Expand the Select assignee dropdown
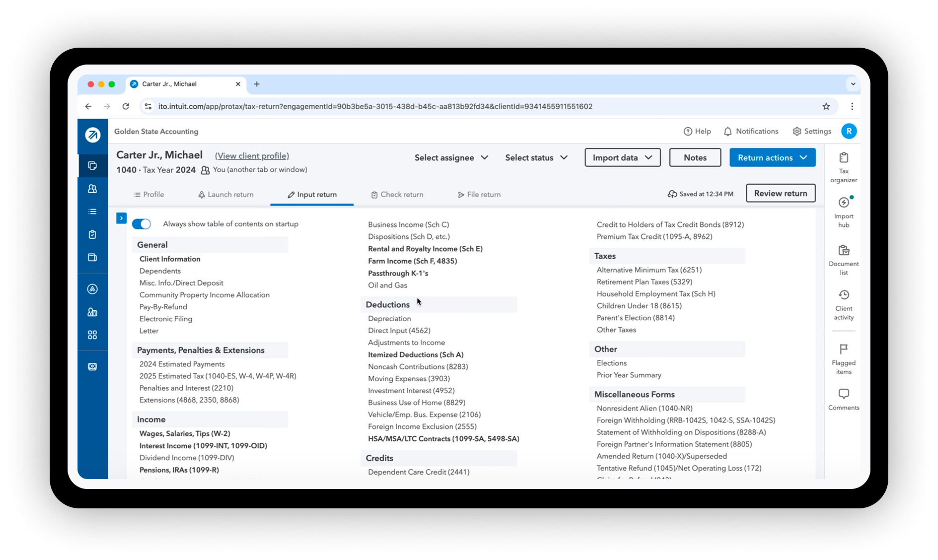This screenshot has height=560, width=938. [x=451, y=157]
